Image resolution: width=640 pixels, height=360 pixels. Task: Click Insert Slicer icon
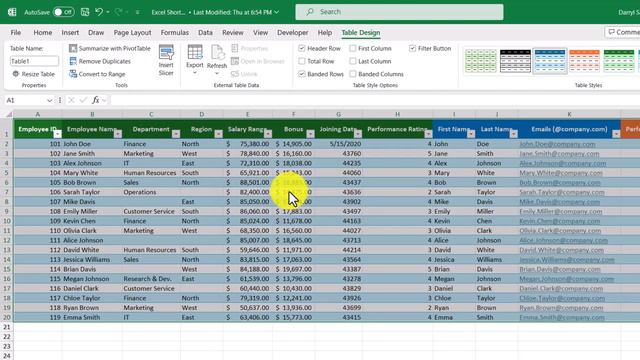166,60
